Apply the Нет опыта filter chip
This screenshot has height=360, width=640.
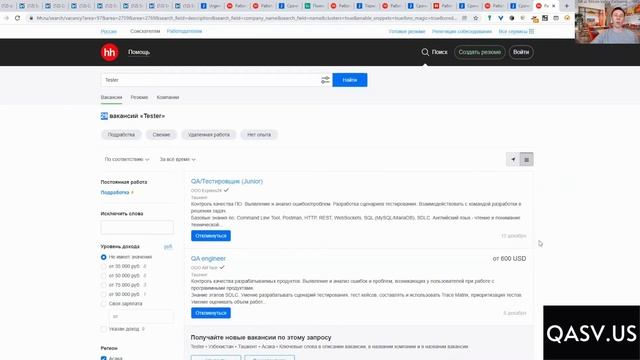pos(259,135)
